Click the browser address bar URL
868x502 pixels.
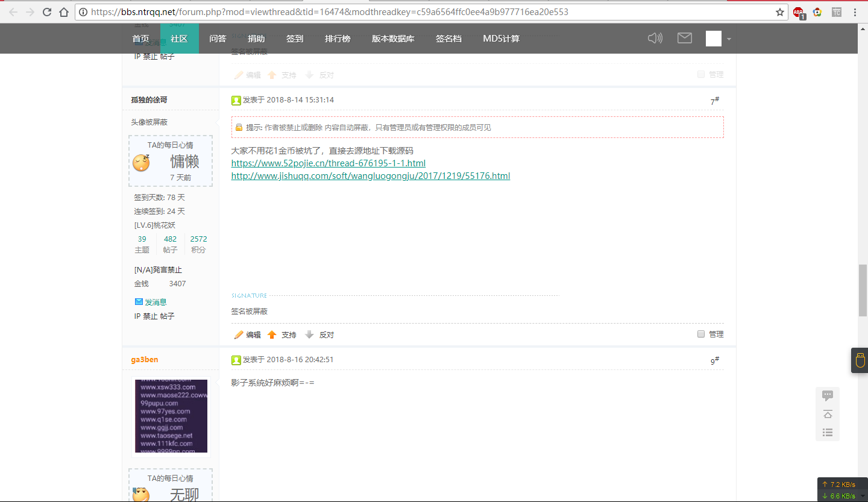tap(329, 12)
